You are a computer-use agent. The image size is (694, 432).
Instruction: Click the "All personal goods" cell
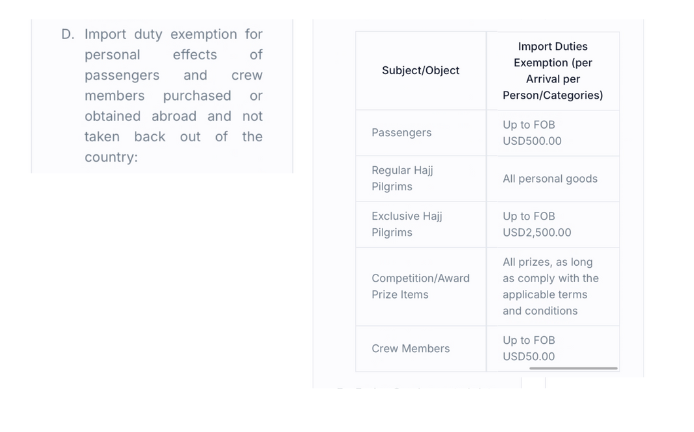click(x=550, y=179)
